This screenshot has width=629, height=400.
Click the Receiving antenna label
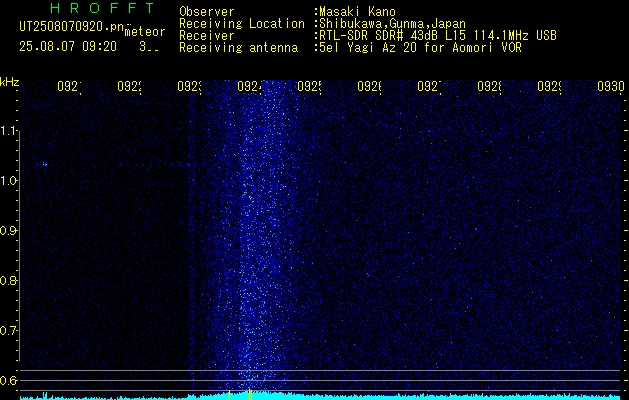coord(238,48)
